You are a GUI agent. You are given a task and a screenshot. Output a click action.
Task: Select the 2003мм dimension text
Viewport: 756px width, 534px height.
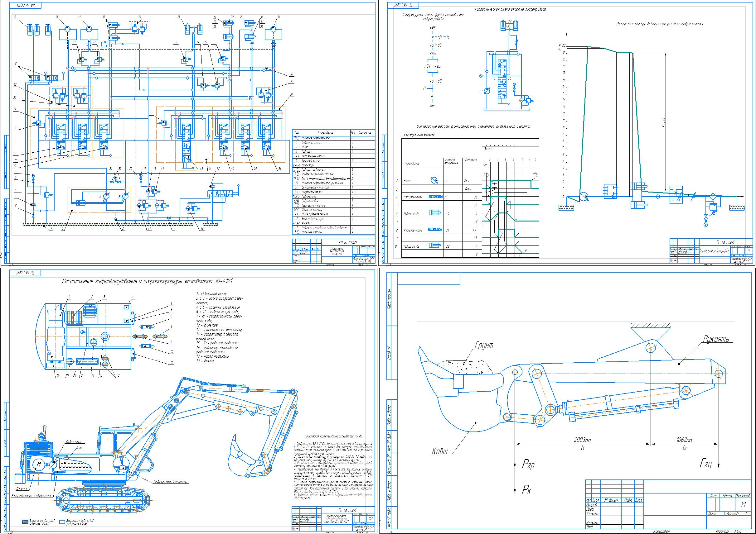coord(583,440)
